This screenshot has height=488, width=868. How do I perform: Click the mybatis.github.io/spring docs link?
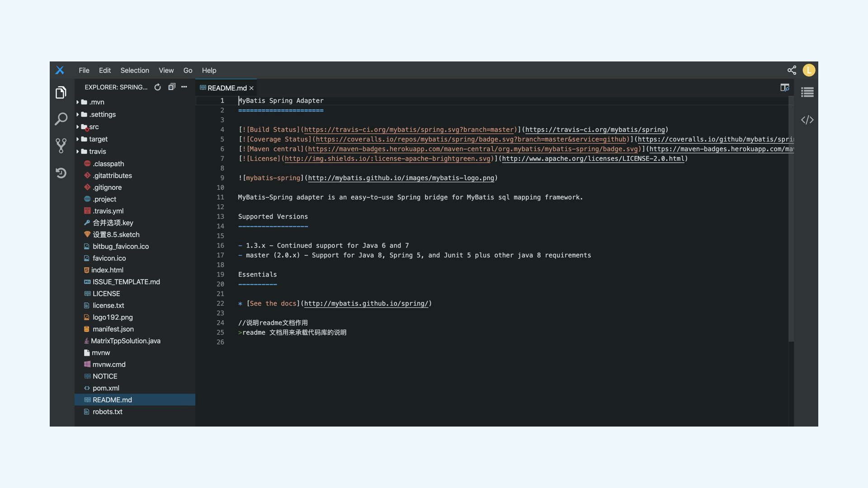366,304
